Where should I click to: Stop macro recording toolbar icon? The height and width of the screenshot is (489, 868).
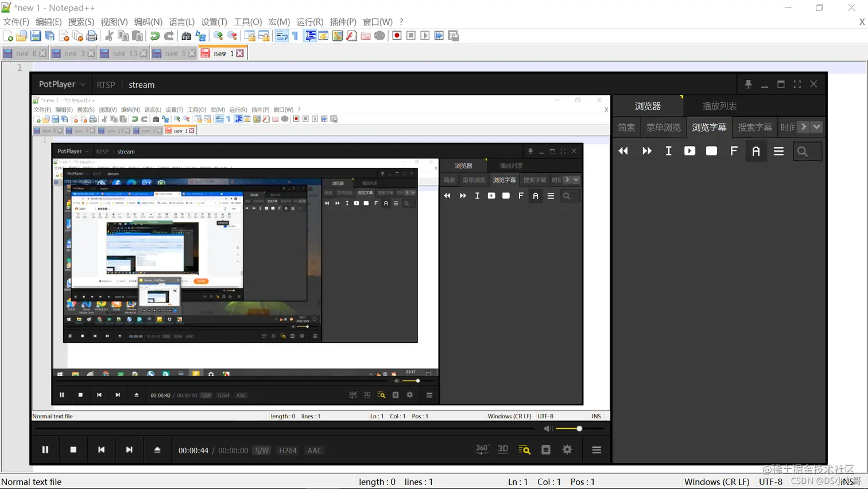point(411,36)
